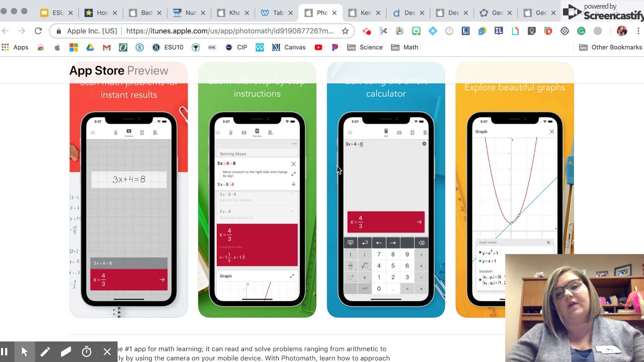
Task: Click the site security padlock icon
Action: point(59,31)
